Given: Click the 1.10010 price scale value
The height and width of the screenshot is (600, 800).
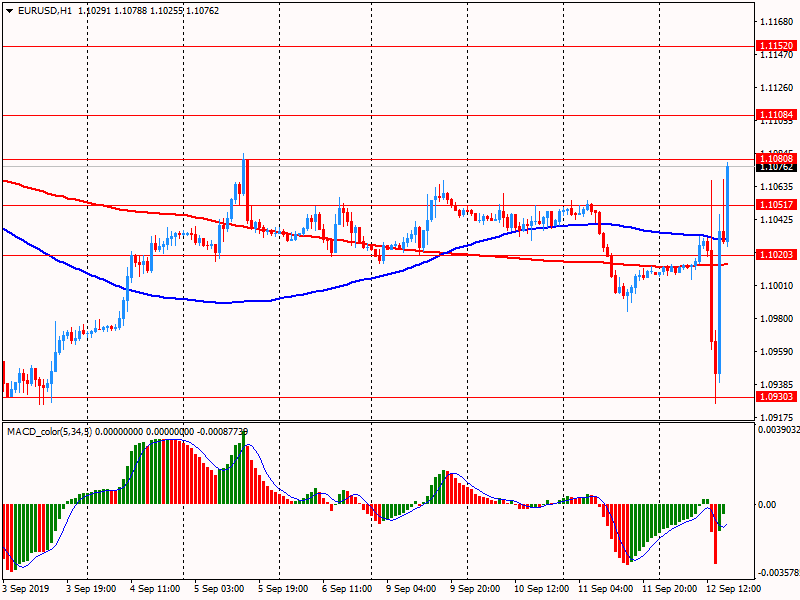Looking at the screenshot, I should [777, 286].
